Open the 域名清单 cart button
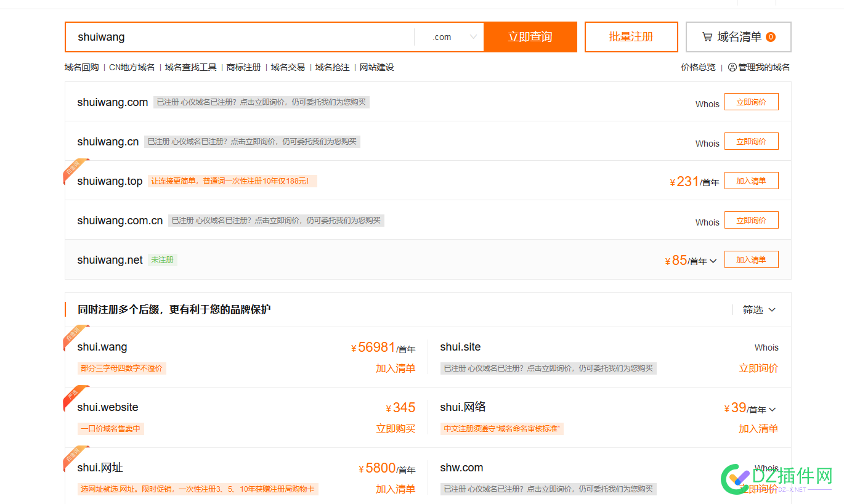This screenshot has width=844, height=504. 739,37
